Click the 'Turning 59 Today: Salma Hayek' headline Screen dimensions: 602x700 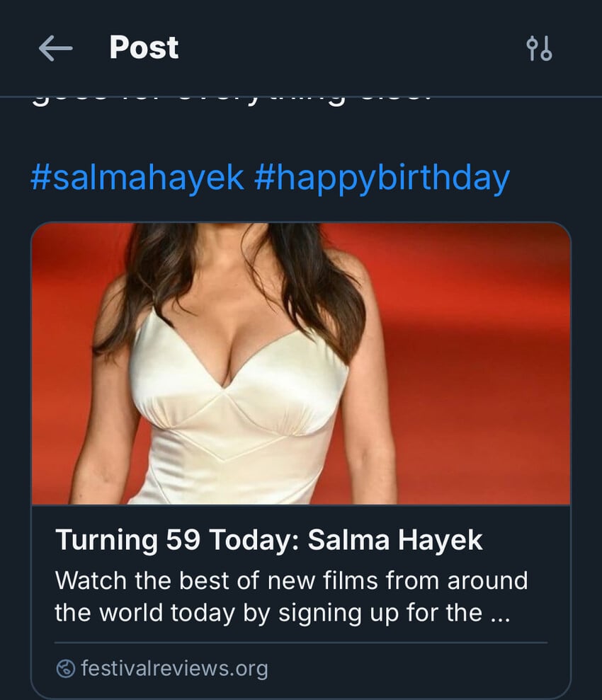[x=268, y=540]
